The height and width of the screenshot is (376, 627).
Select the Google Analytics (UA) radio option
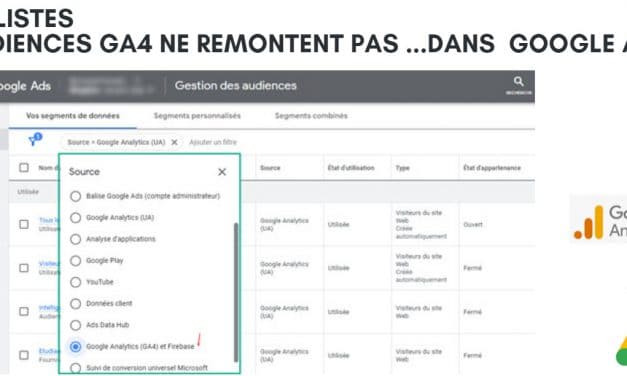(x=76, y=218)
